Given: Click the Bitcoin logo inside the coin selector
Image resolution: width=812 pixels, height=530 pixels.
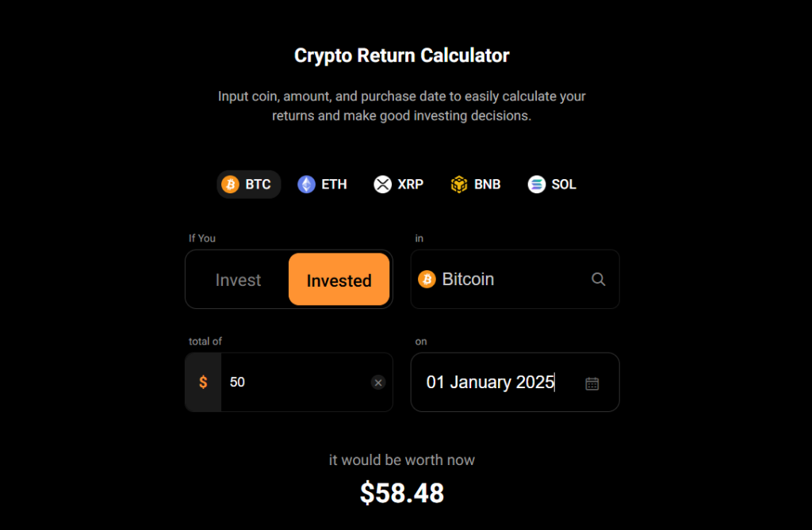Looking at the screenshot, I should (429, 279).
